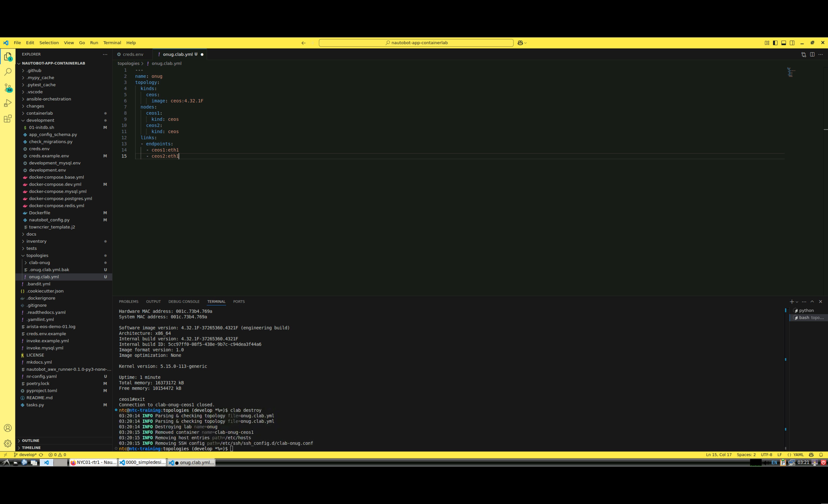Image resolution: width=828 pixels, height=504 pixels.
Task: Switch to the PROBLEMS panel tab
Action: [x=128, y=301]
